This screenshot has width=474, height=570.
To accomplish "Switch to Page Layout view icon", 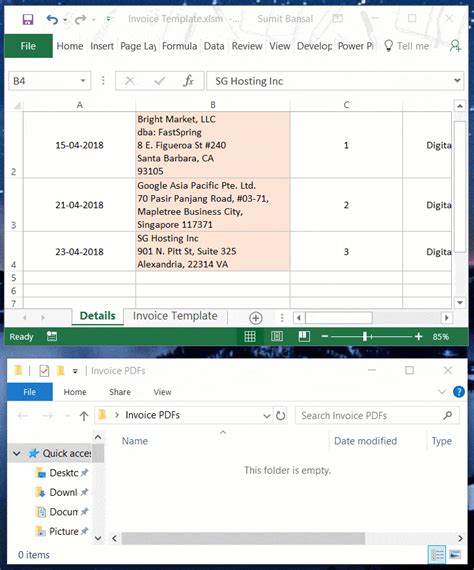I will 277,336.
